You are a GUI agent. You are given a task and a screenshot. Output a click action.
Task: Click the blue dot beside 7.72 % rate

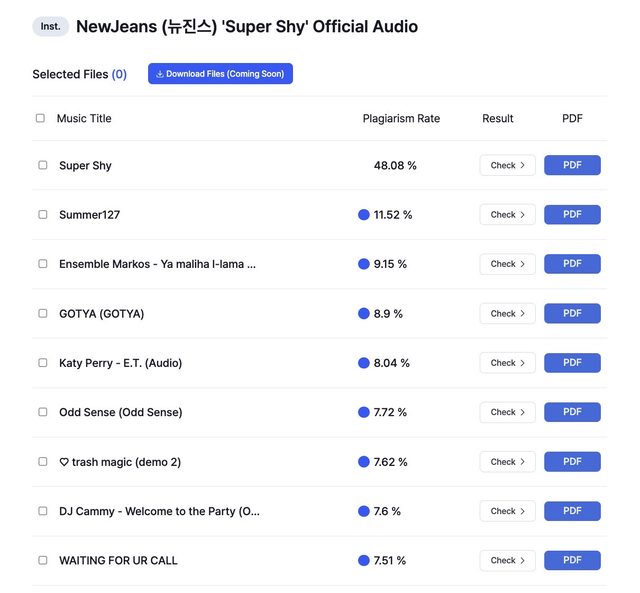[364, 412]
